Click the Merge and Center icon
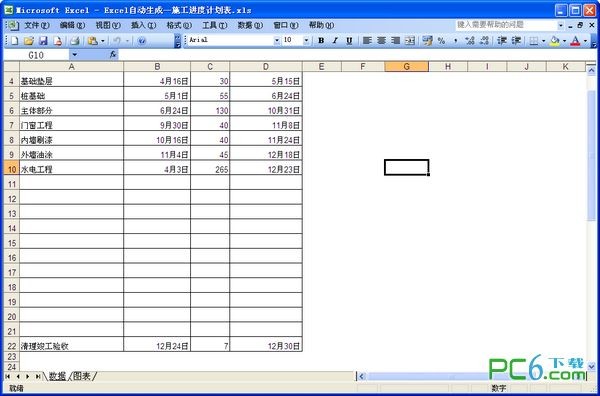 click(x=410, y=41)
